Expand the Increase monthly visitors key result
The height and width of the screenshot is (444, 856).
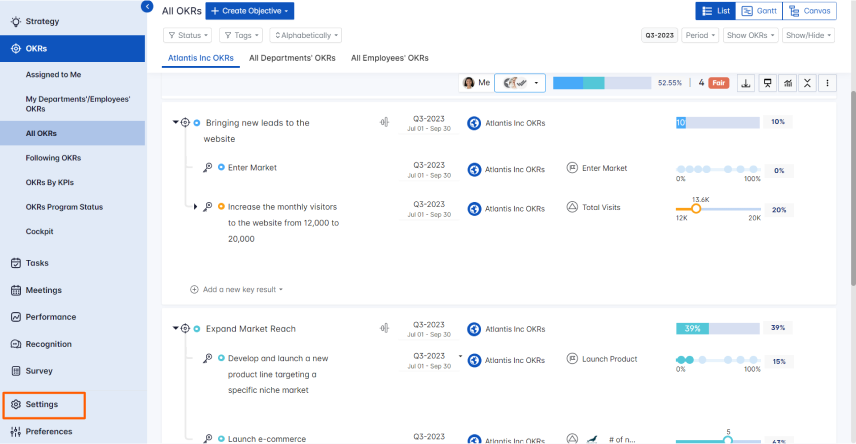point(195,207)
